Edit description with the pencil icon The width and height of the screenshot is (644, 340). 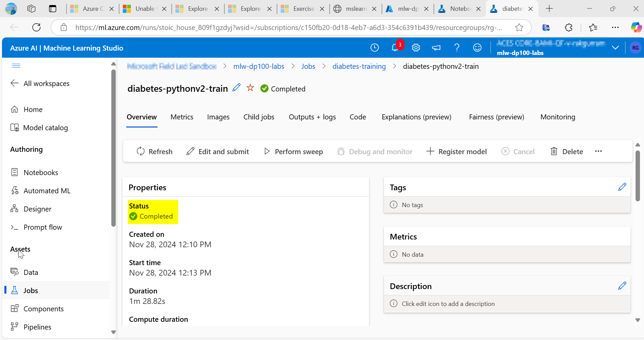click(622, 286)
